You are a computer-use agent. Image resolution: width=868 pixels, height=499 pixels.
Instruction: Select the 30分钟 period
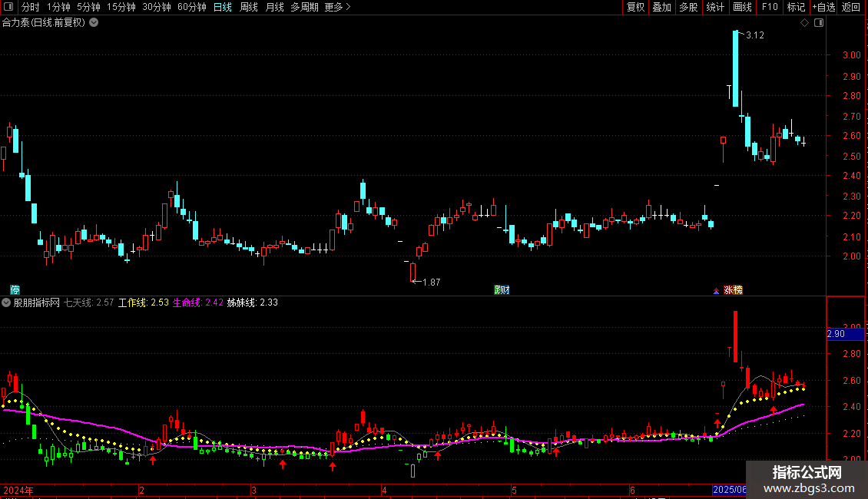tap(157, 7)
